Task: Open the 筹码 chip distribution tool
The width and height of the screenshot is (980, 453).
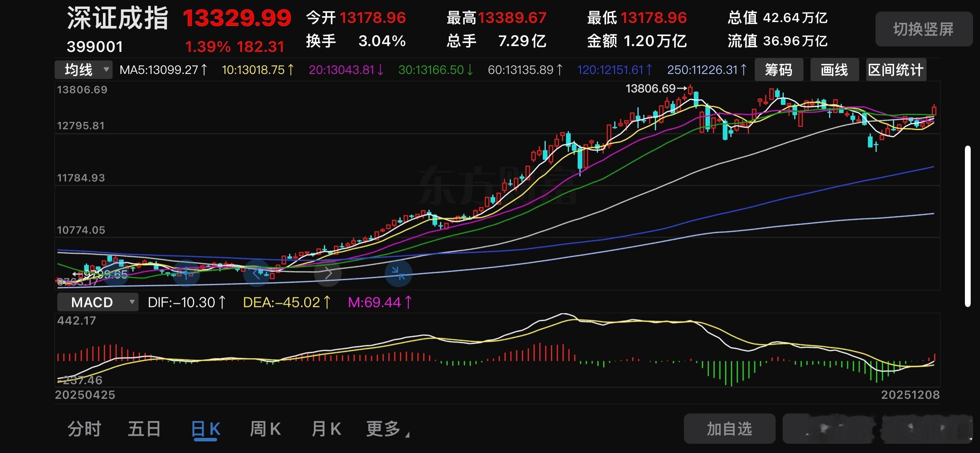Action: click(x=779, y=70)
